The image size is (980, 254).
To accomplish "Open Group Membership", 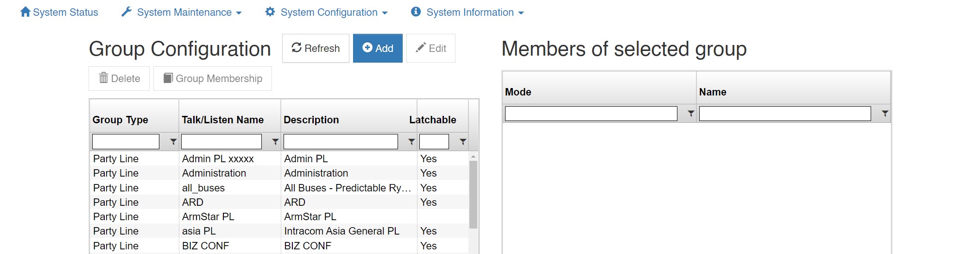I will 213,78.
